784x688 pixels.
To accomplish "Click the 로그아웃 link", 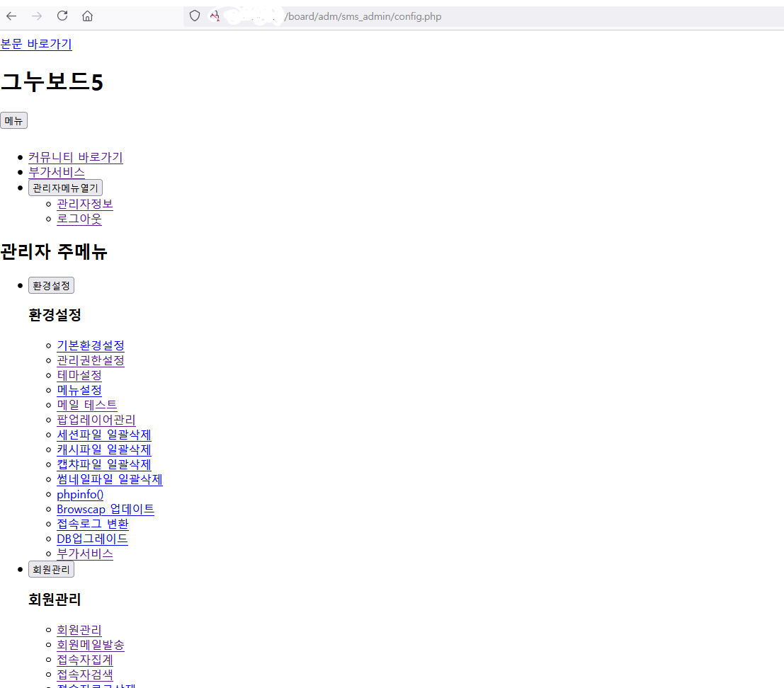I will point(79,219).
